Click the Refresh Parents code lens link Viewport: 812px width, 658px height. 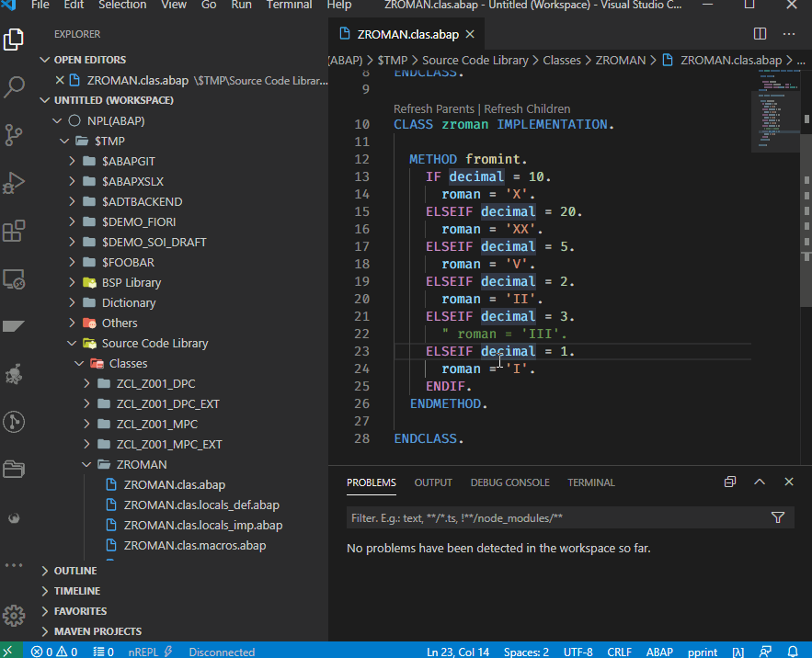pyautogui.click(x=434, y=108)
